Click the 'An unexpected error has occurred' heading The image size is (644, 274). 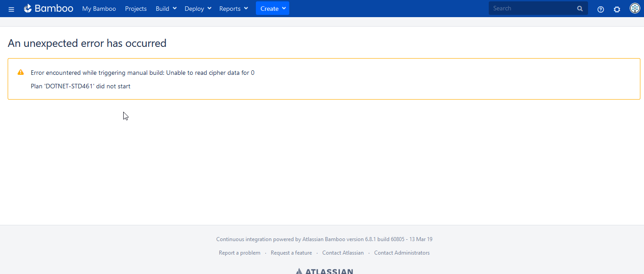pyautogui.click(x=87, y=43)
